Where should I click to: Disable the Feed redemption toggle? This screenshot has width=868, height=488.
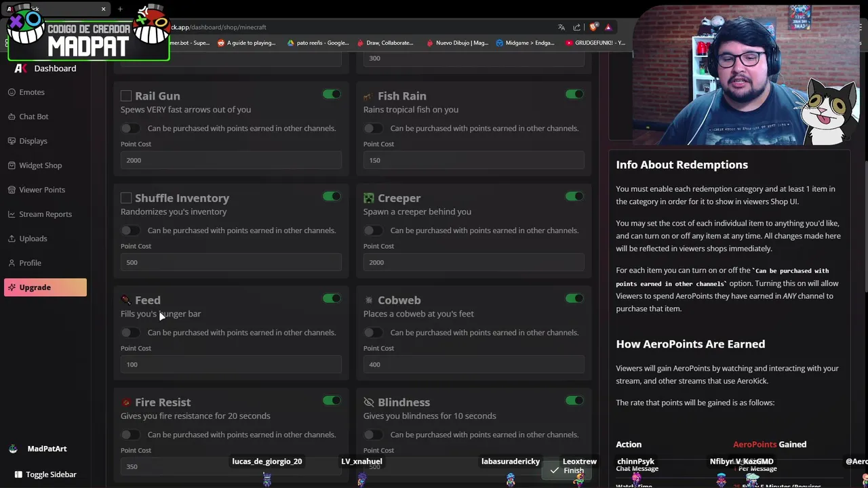(x=332, y=298)
